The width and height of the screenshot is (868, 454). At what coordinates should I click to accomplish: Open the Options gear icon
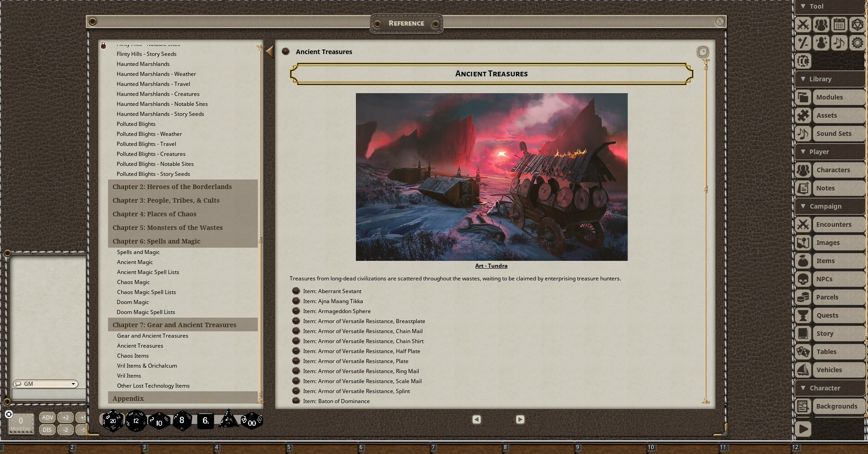tap(857, 43)
